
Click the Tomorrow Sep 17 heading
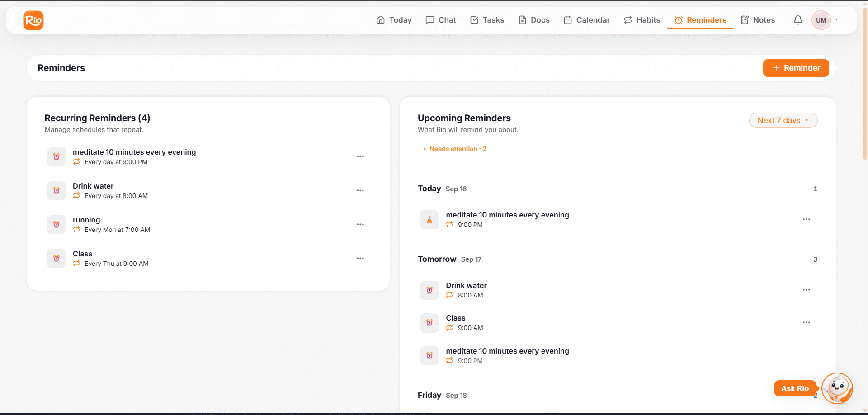point(450,259)
